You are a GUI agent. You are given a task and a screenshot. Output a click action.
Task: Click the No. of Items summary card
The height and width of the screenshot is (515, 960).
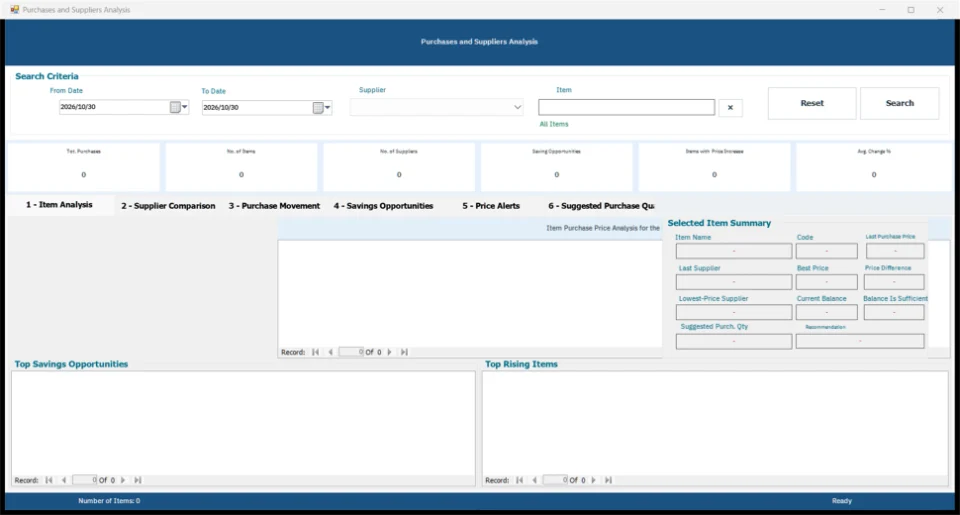[x=241, y=167]
